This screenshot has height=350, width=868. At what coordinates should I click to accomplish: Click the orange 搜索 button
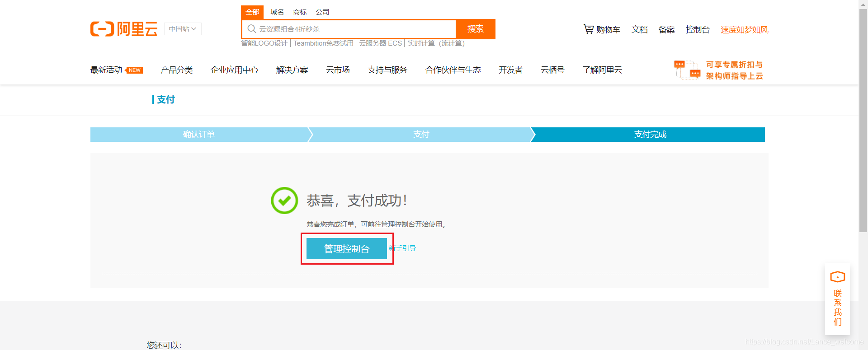tap(476, 29)
